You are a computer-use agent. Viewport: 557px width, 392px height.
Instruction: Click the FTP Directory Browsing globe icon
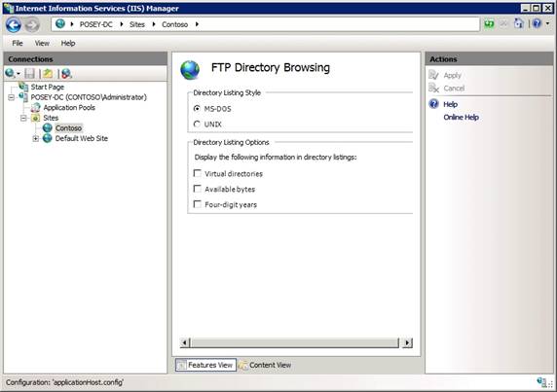[190, 70]
